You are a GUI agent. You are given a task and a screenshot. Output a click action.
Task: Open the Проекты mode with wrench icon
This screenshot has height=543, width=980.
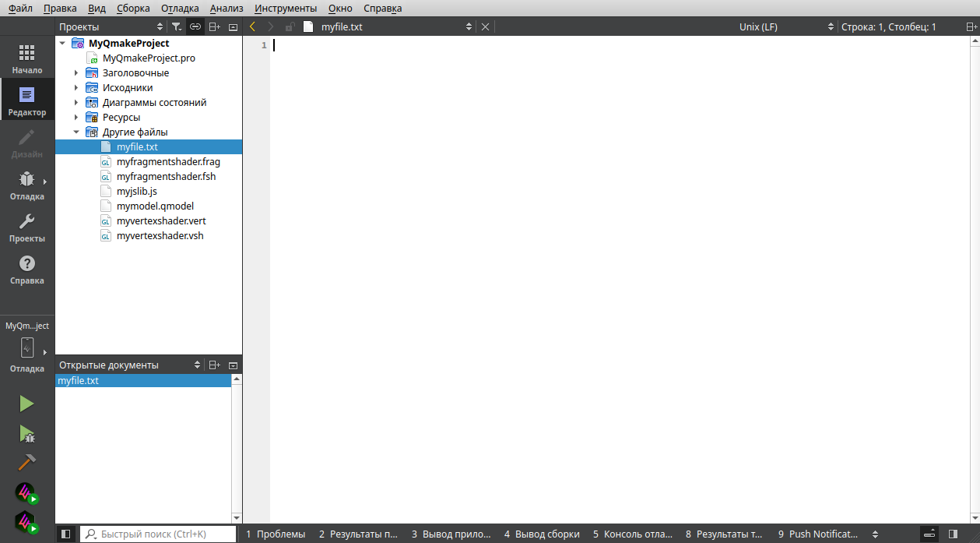point(27,227)
